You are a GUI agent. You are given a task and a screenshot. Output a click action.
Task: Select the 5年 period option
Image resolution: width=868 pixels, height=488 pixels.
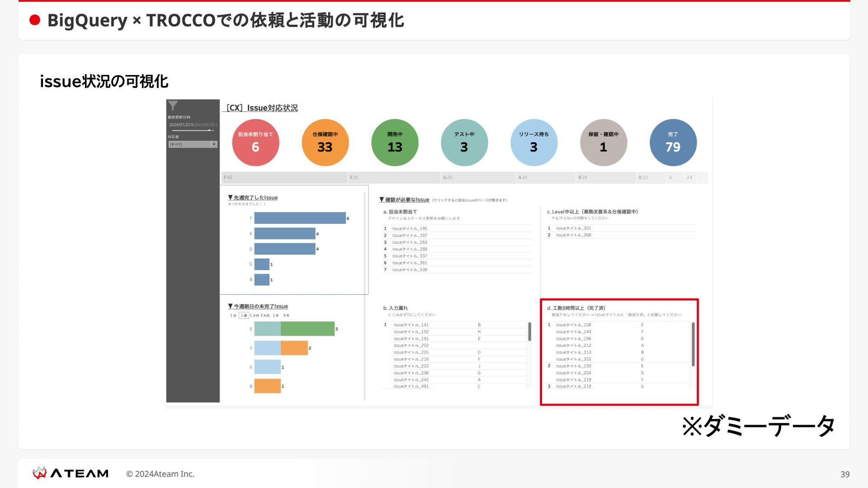click(286, 315)
